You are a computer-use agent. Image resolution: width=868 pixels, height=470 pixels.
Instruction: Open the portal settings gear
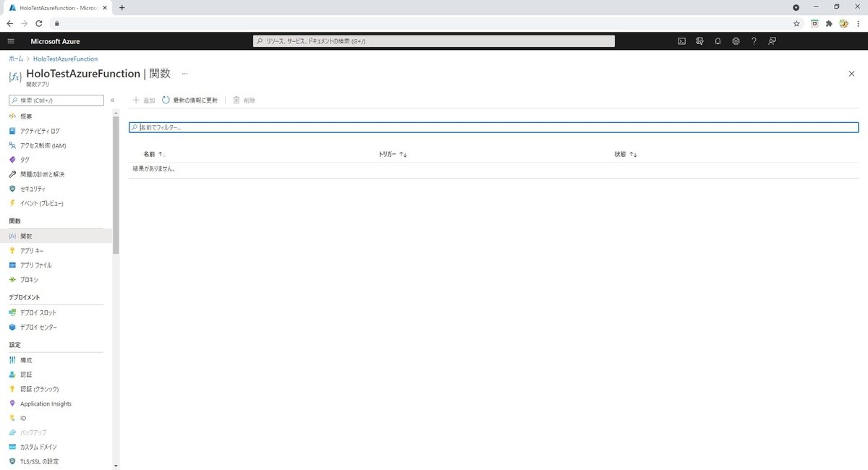coord(736,41)
